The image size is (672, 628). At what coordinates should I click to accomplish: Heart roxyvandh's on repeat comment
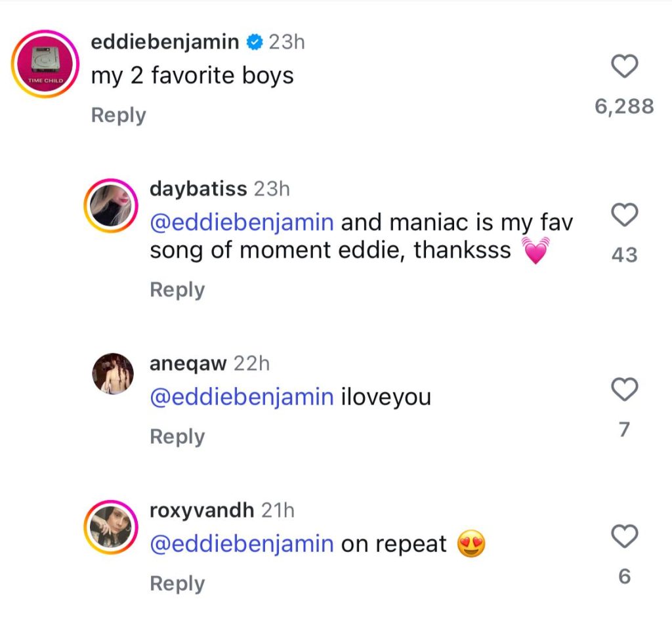[625, 536]
